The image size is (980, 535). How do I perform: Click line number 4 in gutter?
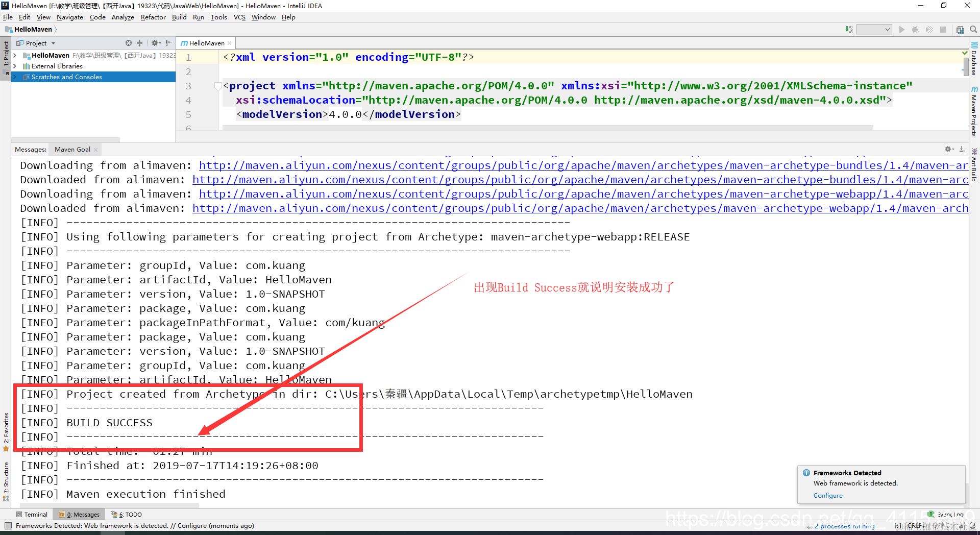[188, 101]
